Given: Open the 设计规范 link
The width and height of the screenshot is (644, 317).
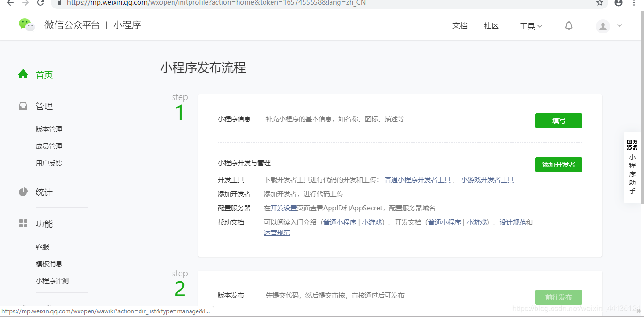Looking at the screenshot, I should pos(513,222).
